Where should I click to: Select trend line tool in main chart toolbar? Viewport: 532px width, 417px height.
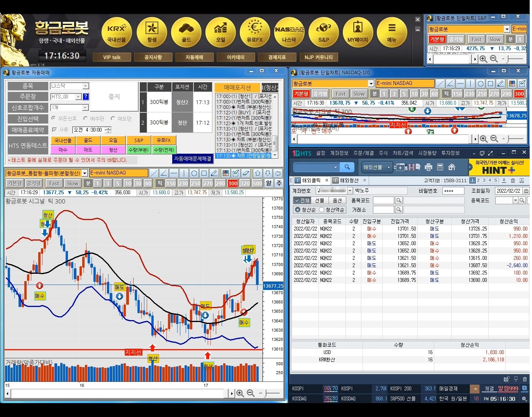[154, 173]
